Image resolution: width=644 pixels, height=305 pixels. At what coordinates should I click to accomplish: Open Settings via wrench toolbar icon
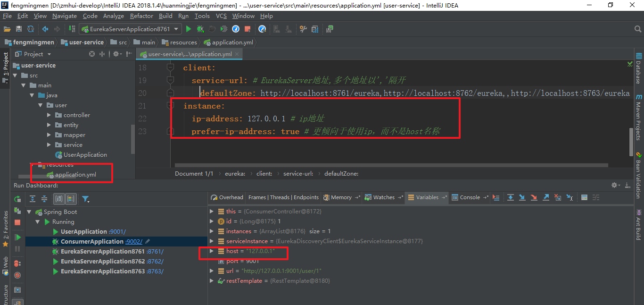(x=303, y=29)
